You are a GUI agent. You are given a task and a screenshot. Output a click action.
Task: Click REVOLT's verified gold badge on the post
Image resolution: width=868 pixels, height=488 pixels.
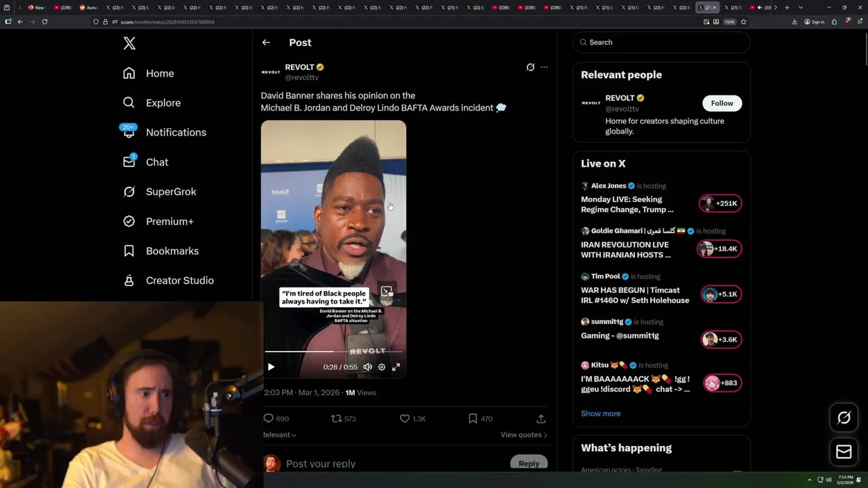(320, 67)
